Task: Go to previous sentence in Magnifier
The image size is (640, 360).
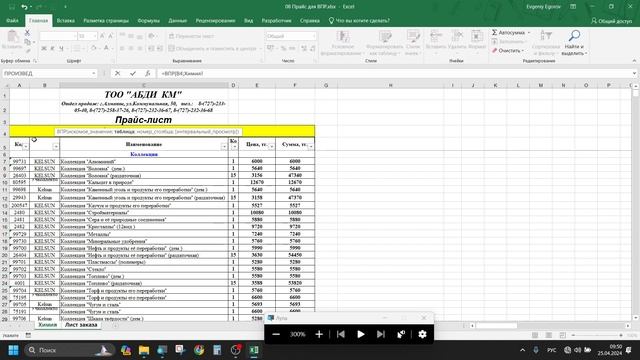Action: tap(340, 334)
